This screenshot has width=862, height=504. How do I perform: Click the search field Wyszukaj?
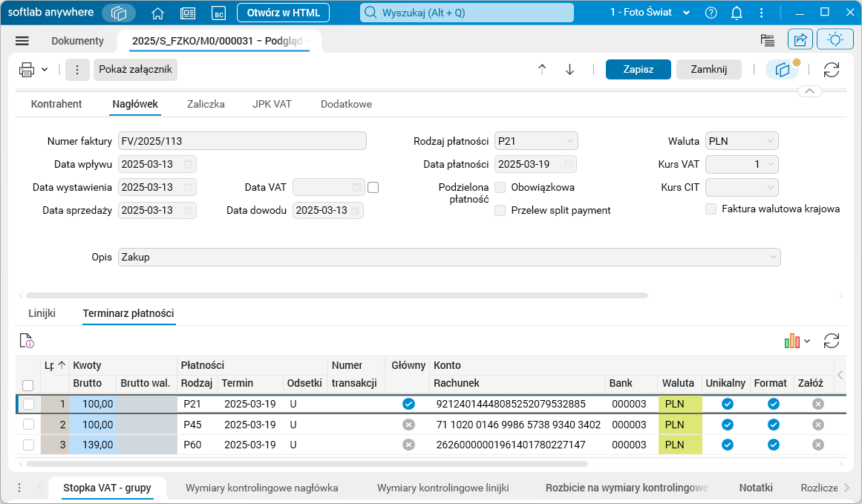coord(467,13)
